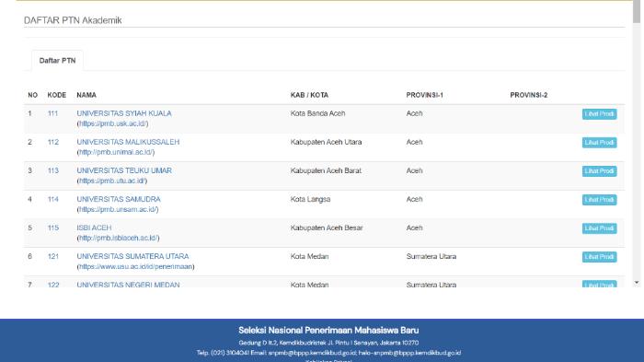Click Lihat Prodi for ISBI Aceh
This screenshot has width=644, height=362.
tap(599, 228)
